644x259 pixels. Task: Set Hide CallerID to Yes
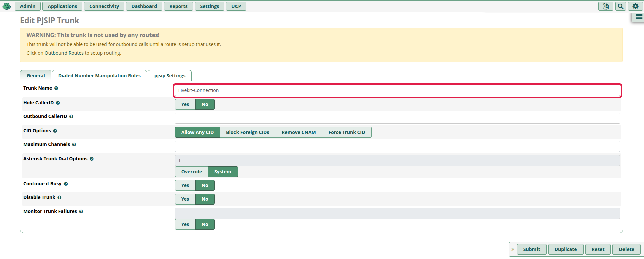[x=185, y=104]
